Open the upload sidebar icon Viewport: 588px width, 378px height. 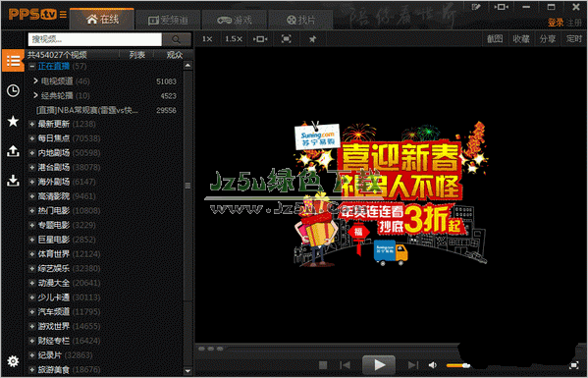click(13, 151)
